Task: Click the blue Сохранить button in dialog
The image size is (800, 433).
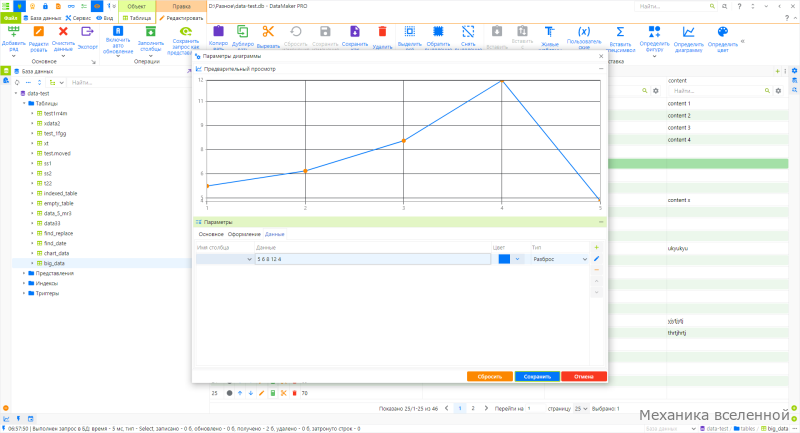Action: click(x=537, y=376)
